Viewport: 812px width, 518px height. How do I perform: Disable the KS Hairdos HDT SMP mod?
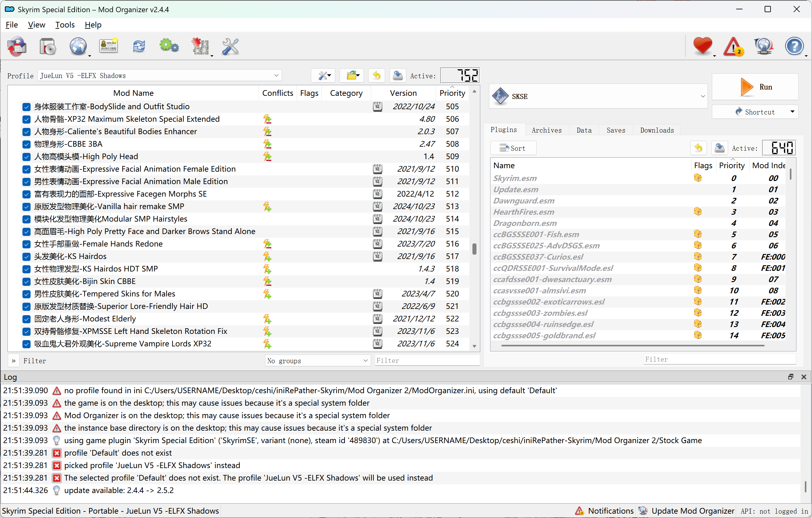click(27, 269)
